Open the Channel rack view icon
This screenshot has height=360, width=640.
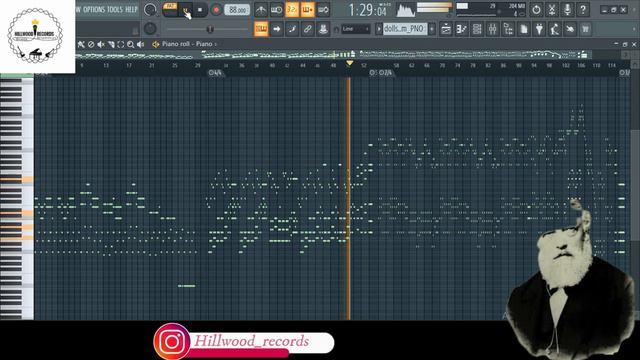[x=477, y=29]
